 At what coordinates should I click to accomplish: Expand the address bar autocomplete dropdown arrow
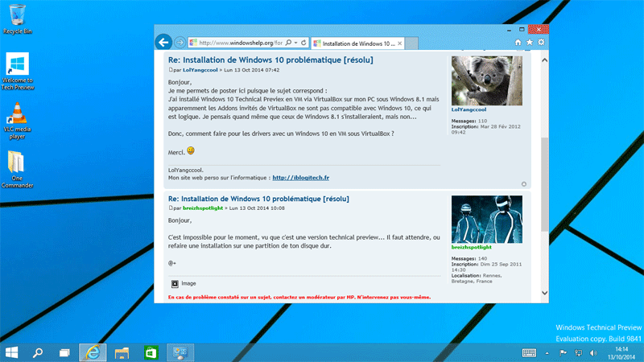[x=295, y=42]
